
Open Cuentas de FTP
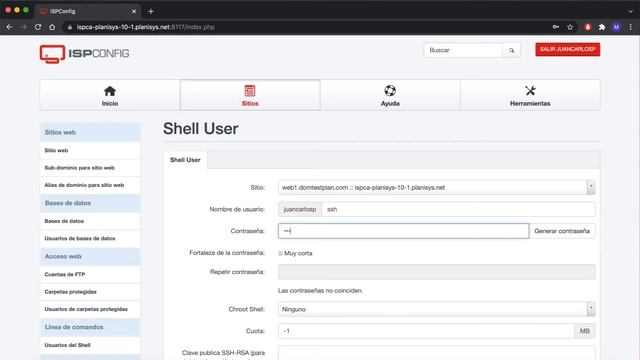[90, 274]
